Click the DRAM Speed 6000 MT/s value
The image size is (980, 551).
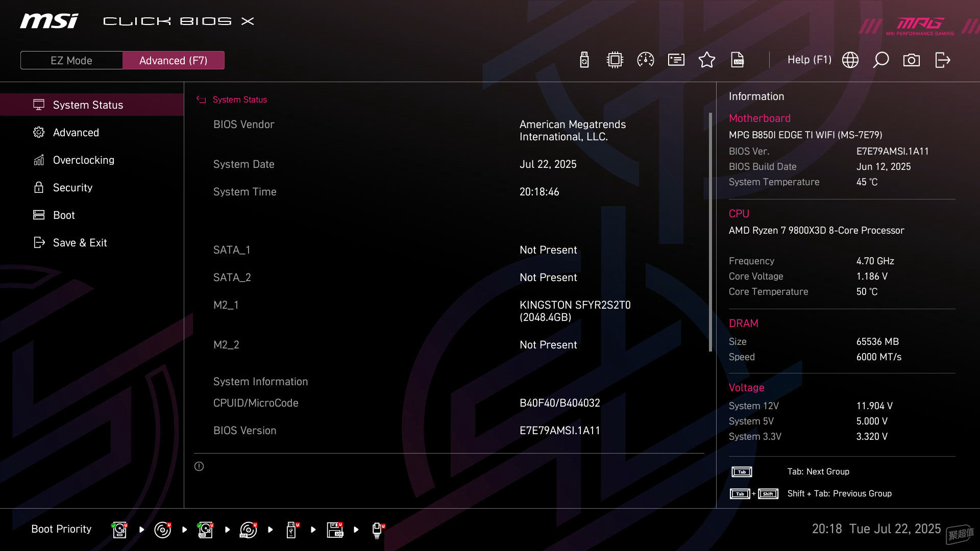click(x=878, y=357)
